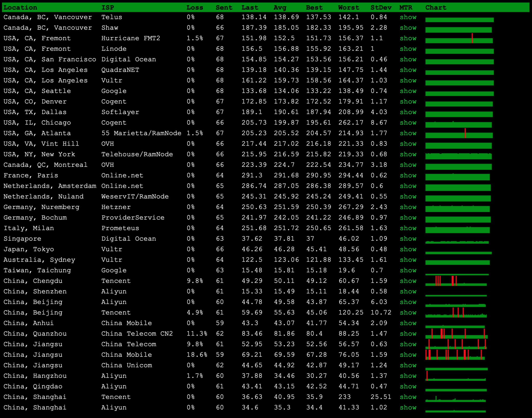532x418 pixels.
Task: Show MTR for Vultr Tokyo
Action: tap(408, 249)
